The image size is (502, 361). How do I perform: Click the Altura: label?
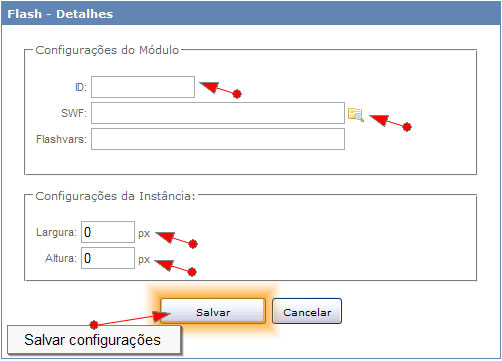pos(61,258)
